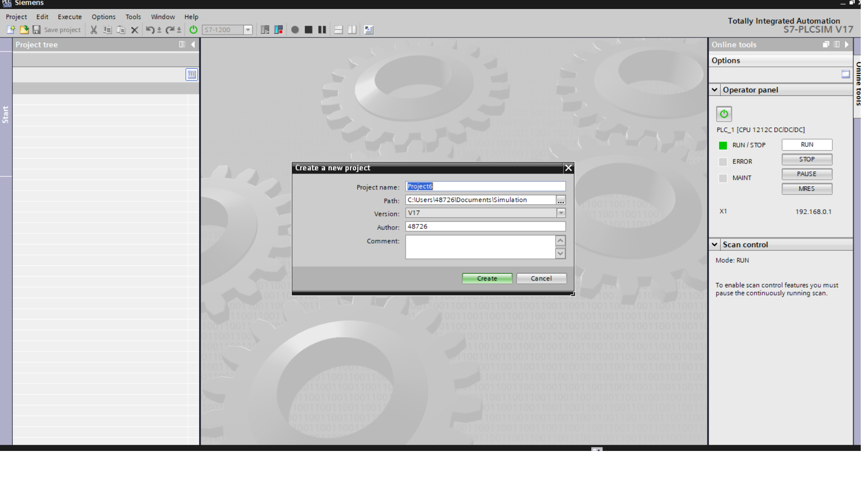Image resolution: width=868 pixels, height=488 pixels.
Task: Click the Copy icon in toolbar
Action: pyautogui.click(x=107, y=30)
